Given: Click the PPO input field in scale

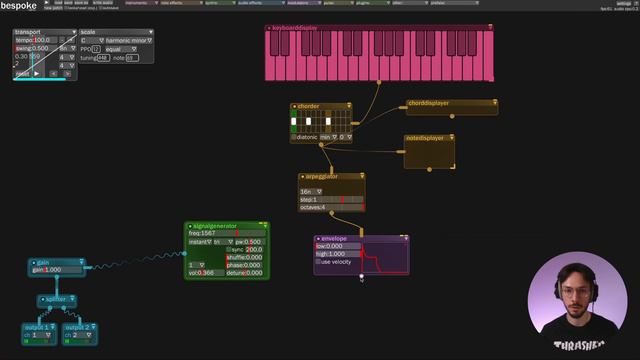Looking at the screenshot, I should 96,49.
